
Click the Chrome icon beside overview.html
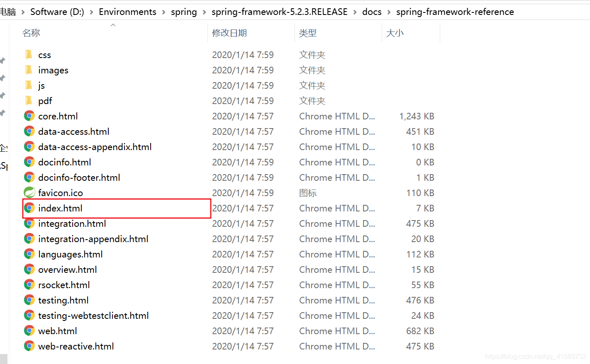tap(29, 269)
